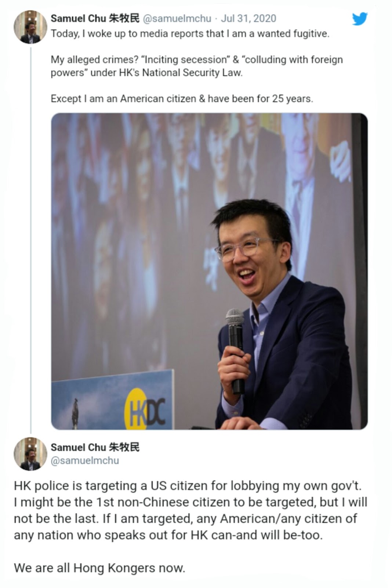The height and width of the screenshot is (588, 392).
Task: Open the profile avatar on the first tweet
Action: (30, 27)
